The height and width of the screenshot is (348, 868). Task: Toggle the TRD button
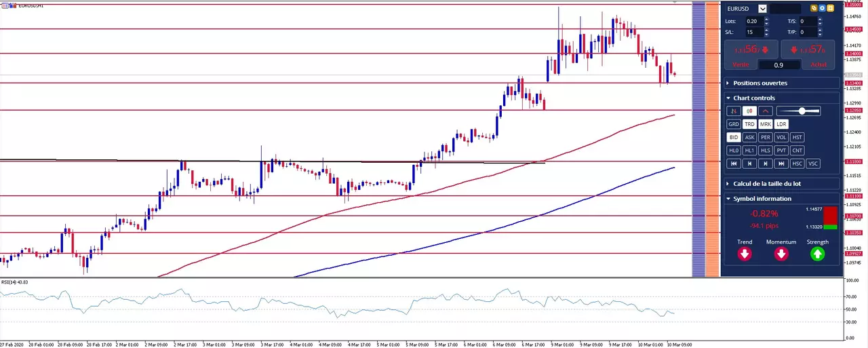pos(749,124)
